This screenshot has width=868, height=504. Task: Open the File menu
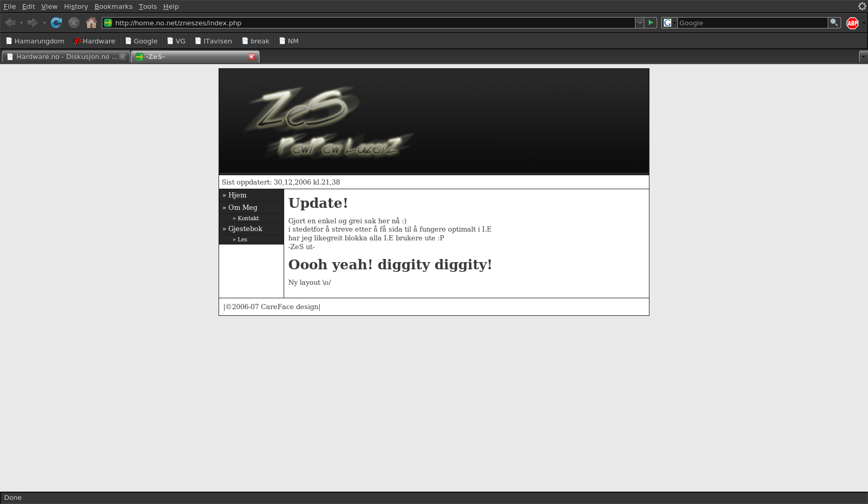click(10, 6)
